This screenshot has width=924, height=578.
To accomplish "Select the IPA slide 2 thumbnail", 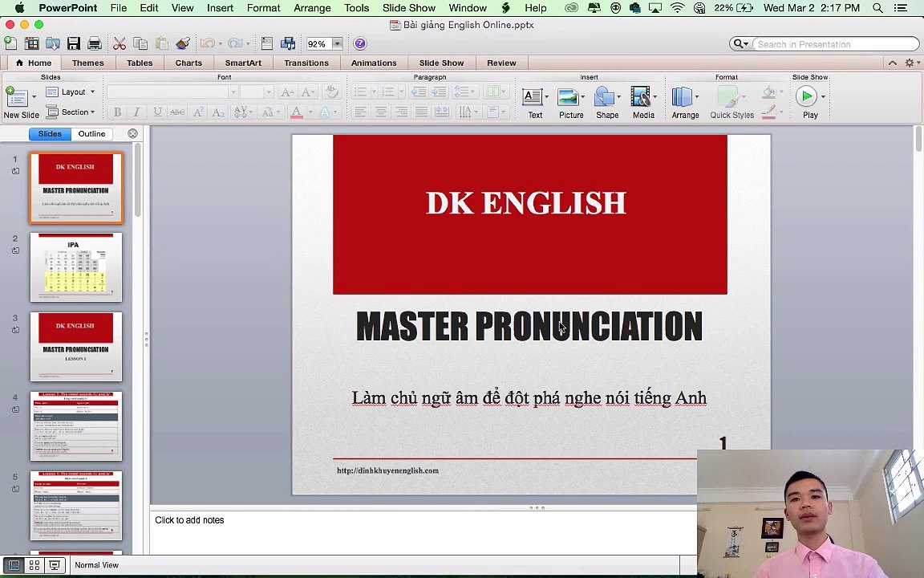I will [x=76, y=267].
